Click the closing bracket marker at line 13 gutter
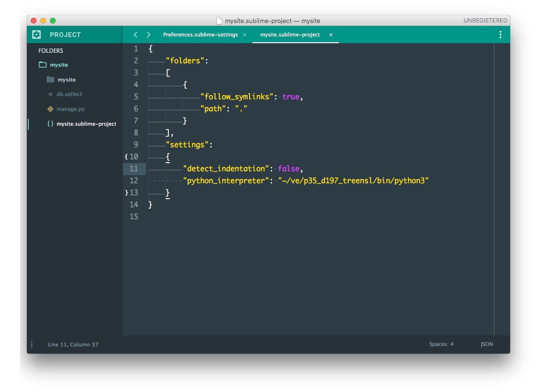537x392 pixels. click(x=126, y=192)
